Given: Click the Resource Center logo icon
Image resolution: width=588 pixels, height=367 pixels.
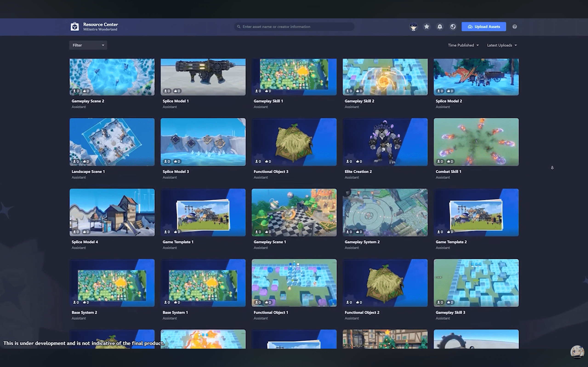Looking at the screenshot, I should coord(75,26).
